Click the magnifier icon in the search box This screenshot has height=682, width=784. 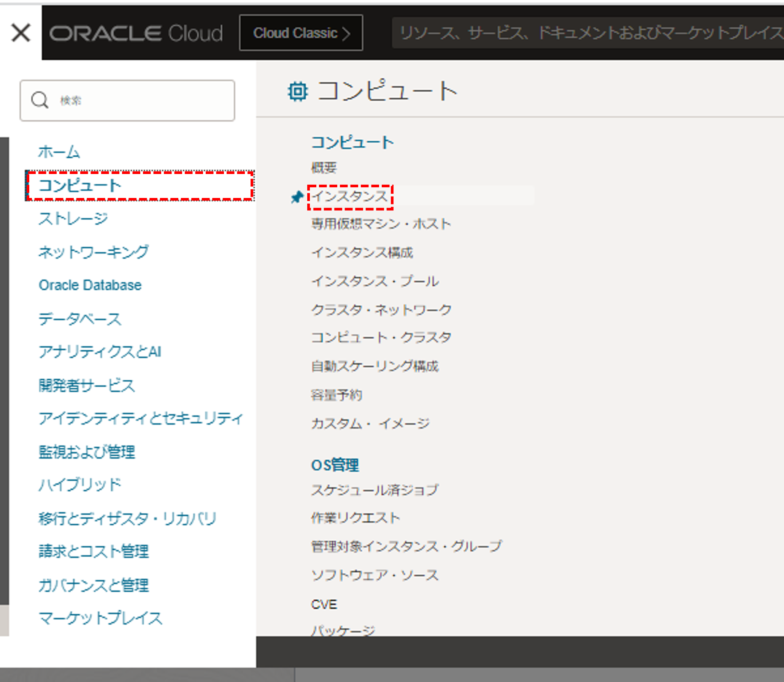[x=40, y=100]
